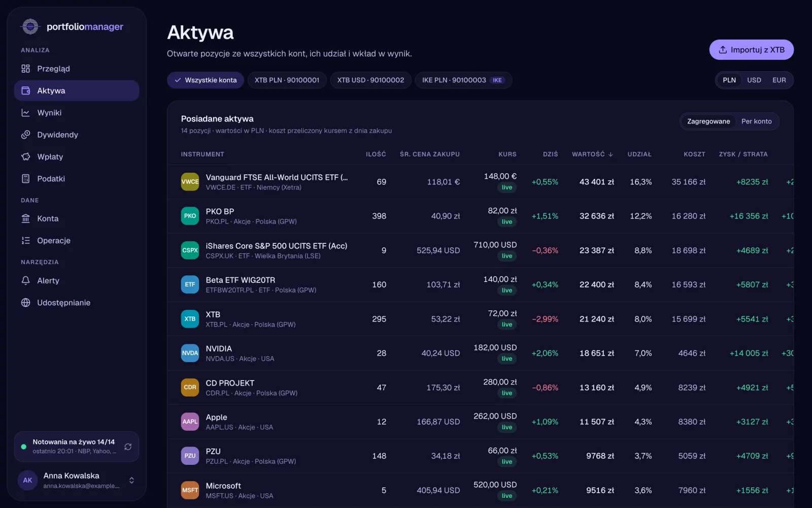This screenshot has height=508, width=812.
Task: Click Importuj z XTB button
Action: (x=752, y=50)
